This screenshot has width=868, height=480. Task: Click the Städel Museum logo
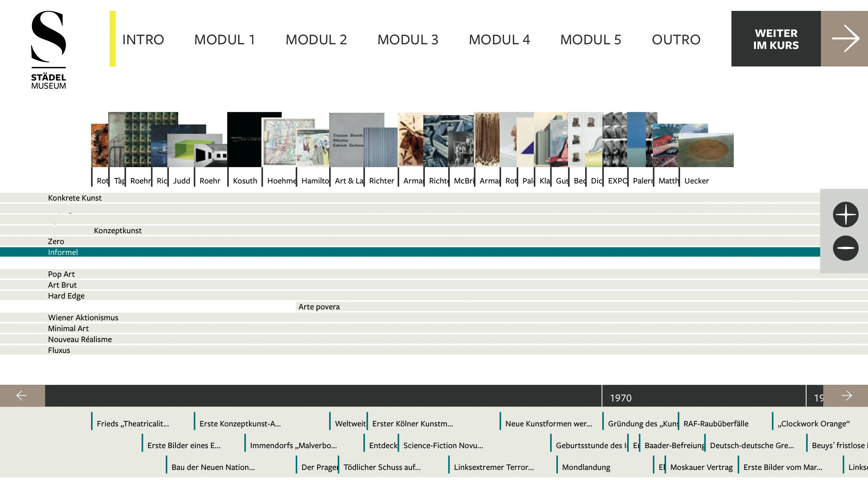pos(49,50)
